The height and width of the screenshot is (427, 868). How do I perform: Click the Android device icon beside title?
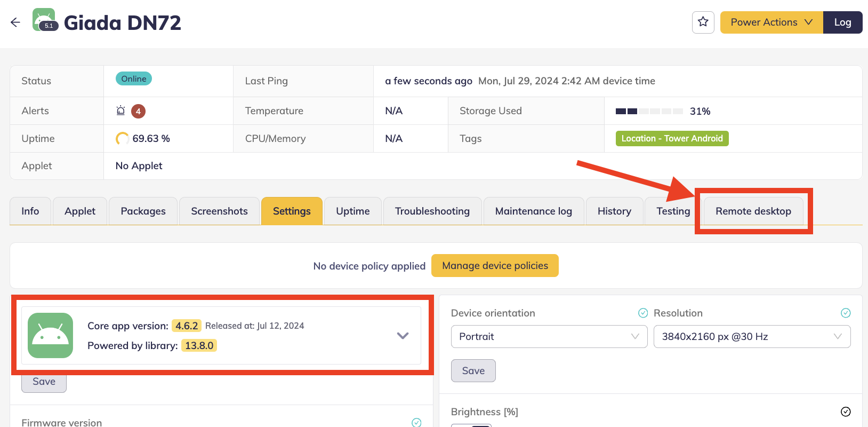[44, 20]
